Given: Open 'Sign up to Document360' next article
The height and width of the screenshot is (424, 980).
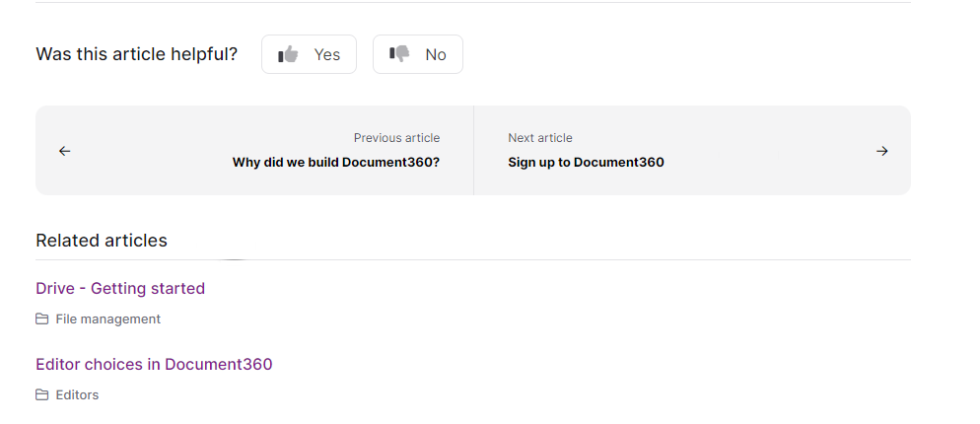Looking at the screenshot, I should pos(586,163).
